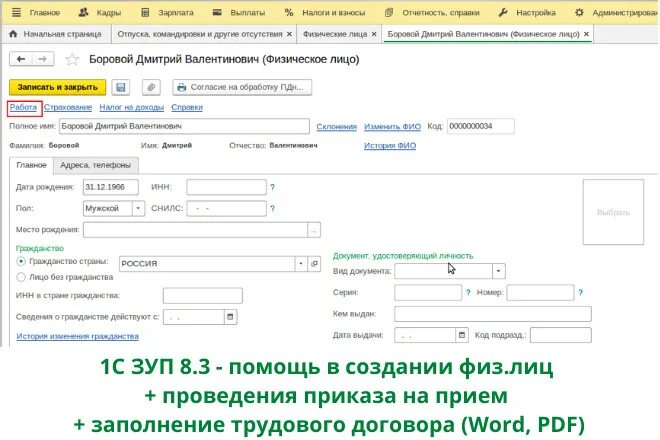660x440 pixels.
Task: Open the Справки link
Action: (x=187, y=107)
